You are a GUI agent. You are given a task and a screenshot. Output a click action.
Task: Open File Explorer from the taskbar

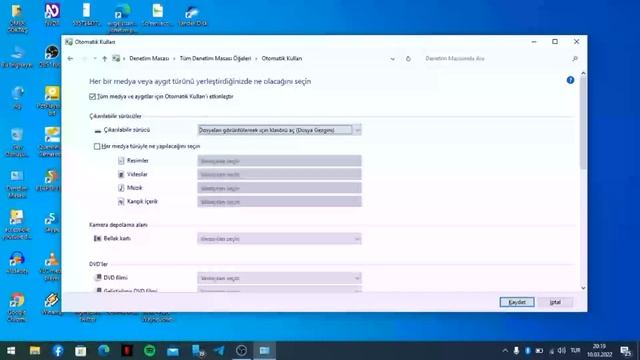pos(35,351)
